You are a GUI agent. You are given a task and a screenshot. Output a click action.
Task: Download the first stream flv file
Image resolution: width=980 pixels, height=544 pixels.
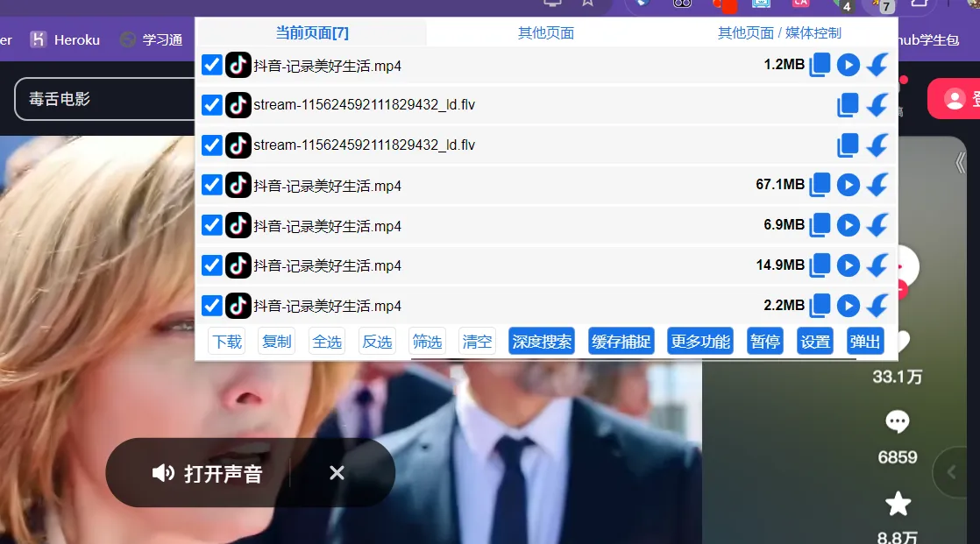click(877, 105)
